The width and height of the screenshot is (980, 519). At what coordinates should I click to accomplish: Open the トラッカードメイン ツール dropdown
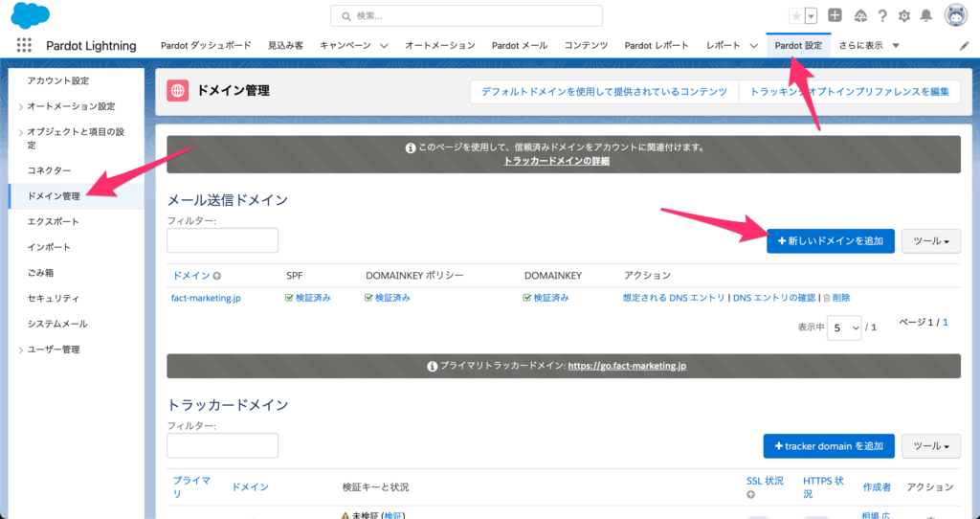pyautogui.click(x=931, y=446)
